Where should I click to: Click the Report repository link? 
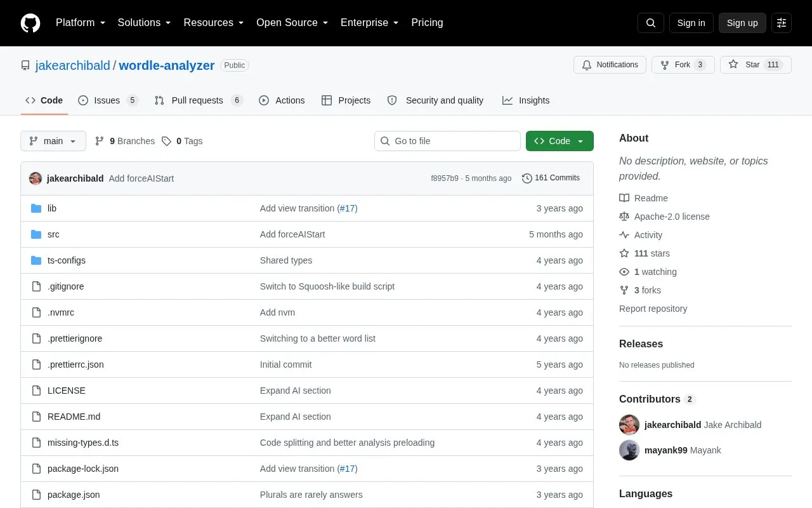click(653, 309)
